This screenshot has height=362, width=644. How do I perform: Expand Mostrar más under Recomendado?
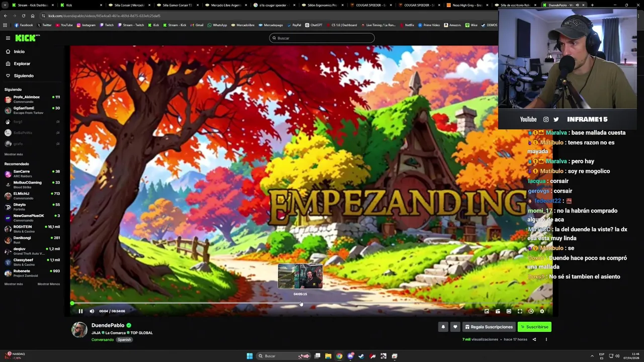[14, 284]
